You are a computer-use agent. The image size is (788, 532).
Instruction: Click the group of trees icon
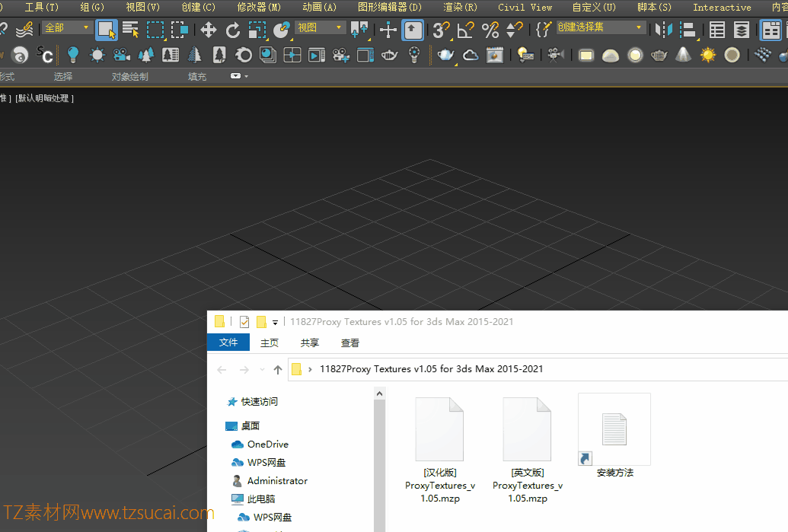[145, 54]
